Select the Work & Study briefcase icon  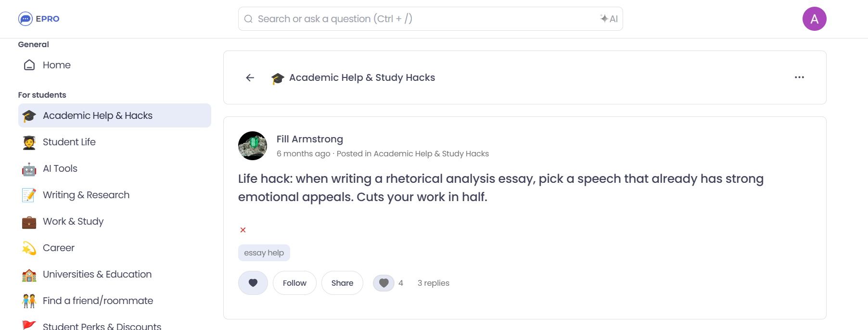coord(28,221)
